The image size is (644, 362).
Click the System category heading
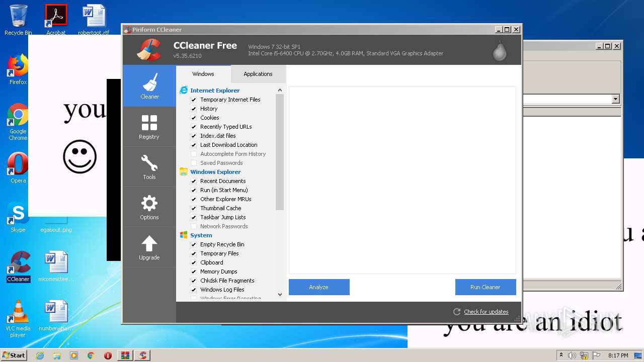click(x=201, y=235)
